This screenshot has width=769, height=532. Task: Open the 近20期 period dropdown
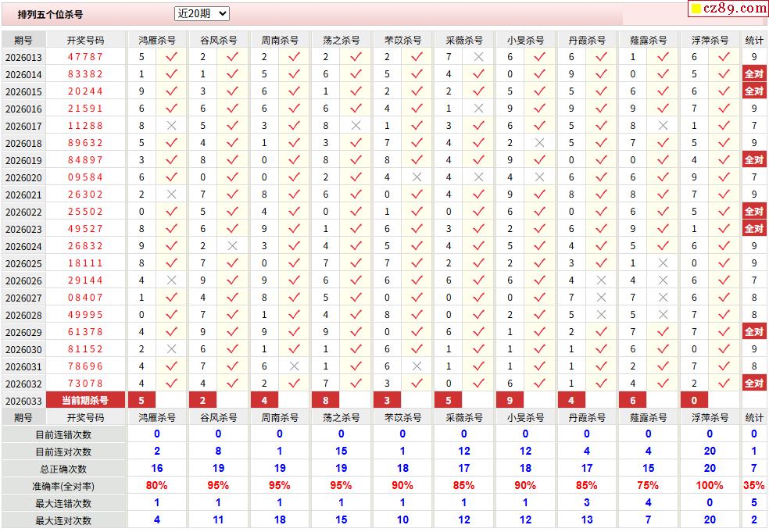tap(202, 13)
